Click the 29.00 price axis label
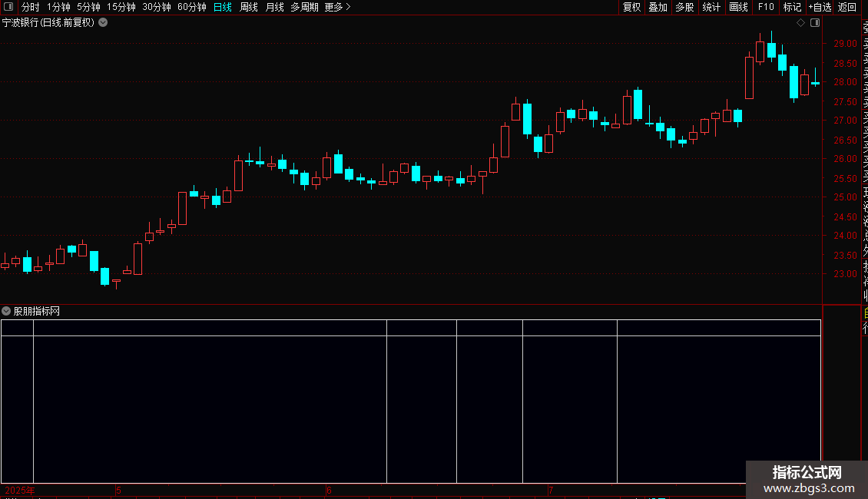This screenshot has height=499, width=868. point(845,43)
